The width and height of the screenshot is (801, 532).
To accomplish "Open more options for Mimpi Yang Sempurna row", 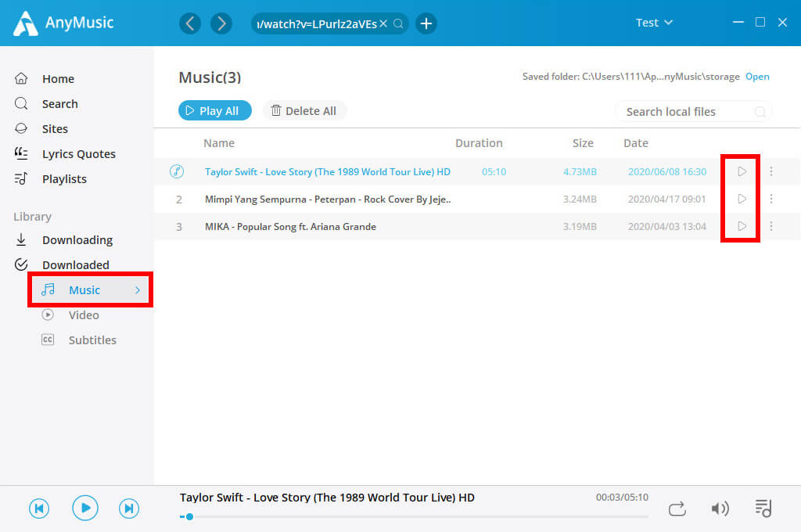I will tap(770, 199).
